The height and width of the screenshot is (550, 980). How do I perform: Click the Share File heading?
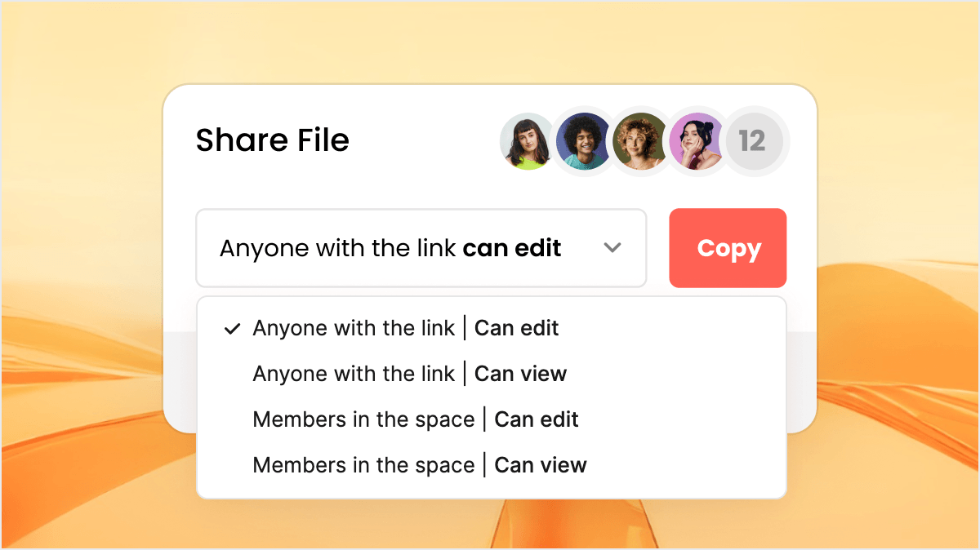coord(272,140)
